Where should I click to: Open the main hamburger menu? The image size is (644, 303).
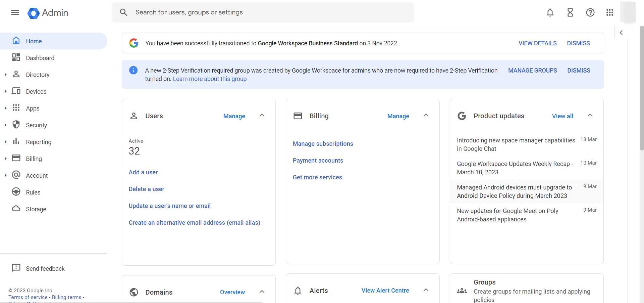pos(15,12)
